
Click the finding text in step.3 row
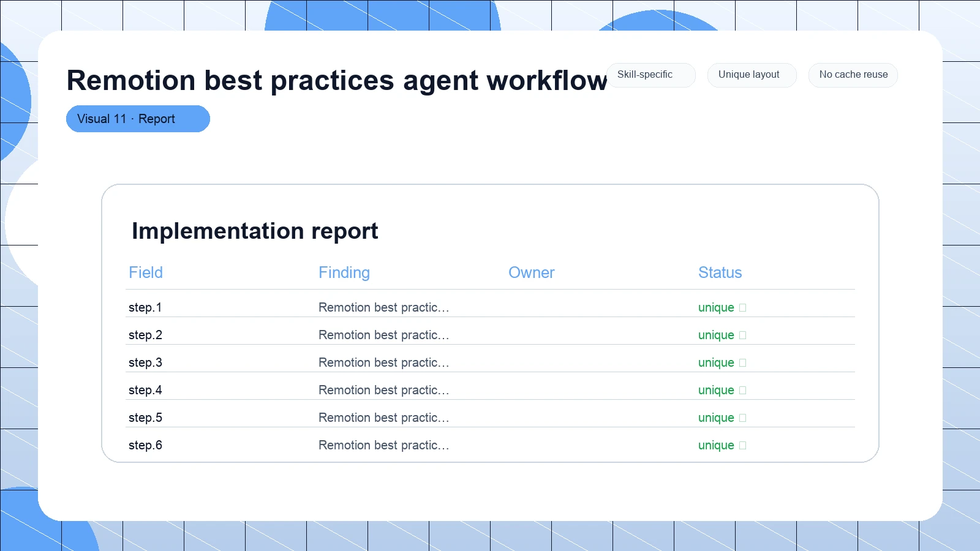(384, 362)
